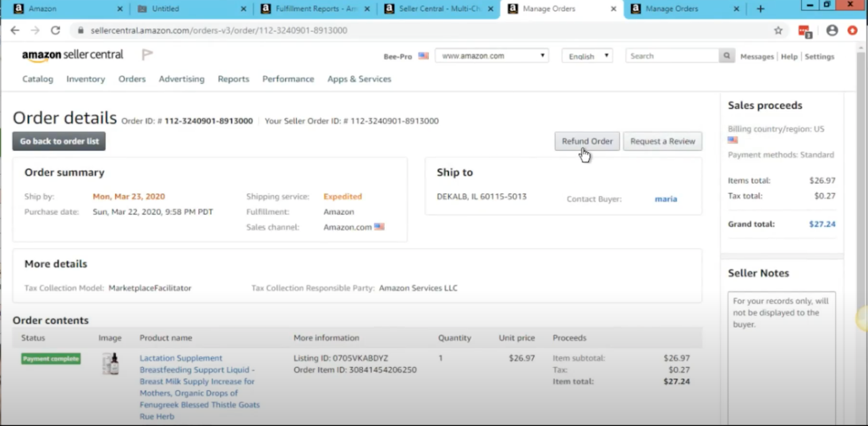This screenshot has width=868, height=426.
Task: Switch to the last Manage Orders tab
Action: click(x=685, y=9)
